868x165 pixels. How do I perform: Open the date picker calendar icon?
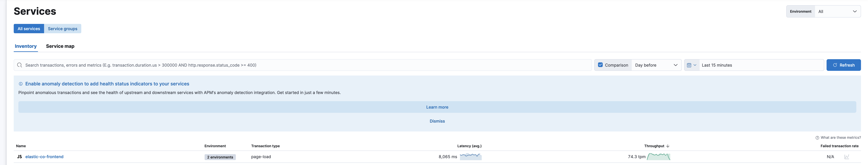click(689, 65)
